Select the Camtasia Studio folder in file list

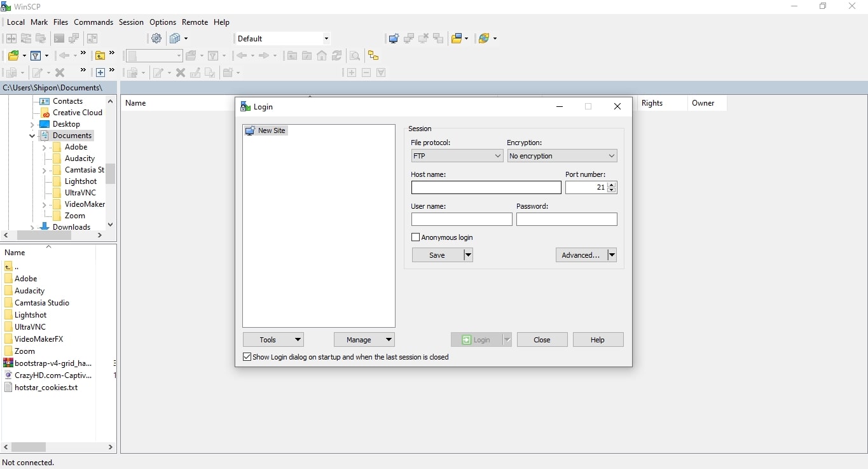[x=42, y=303]
